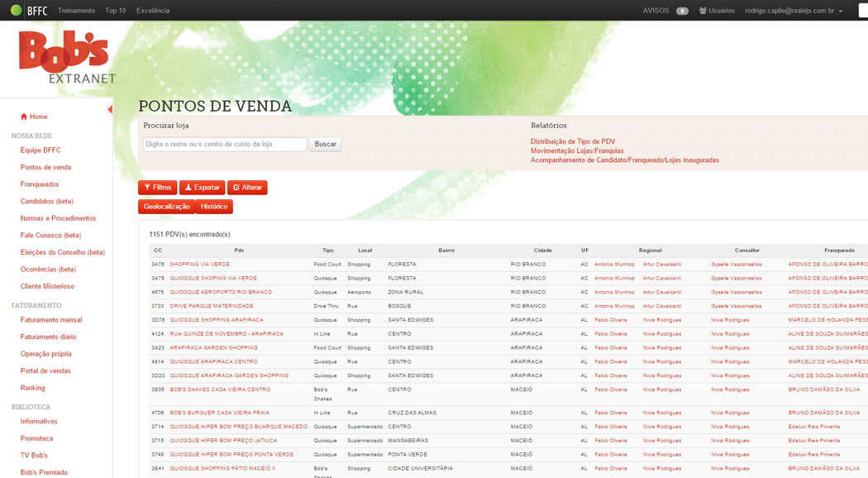The height and width of the screenshot is (478, 868).
Task: Open Promoteca in sidebar
Action: point(36,438)
